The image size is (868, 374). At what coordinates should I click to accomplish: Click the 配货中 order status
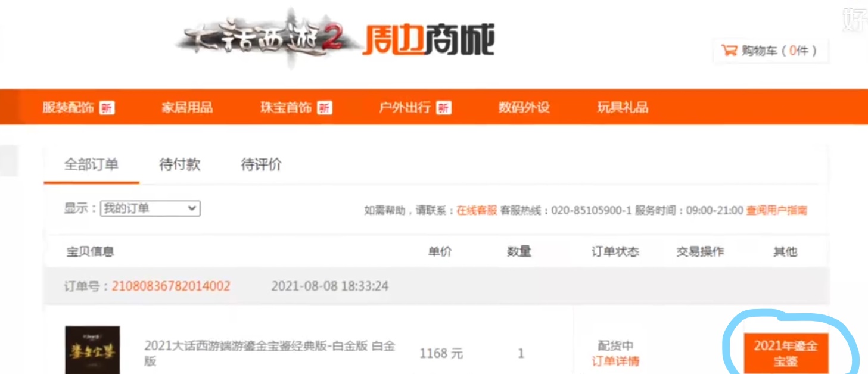(x=615, y=345)
